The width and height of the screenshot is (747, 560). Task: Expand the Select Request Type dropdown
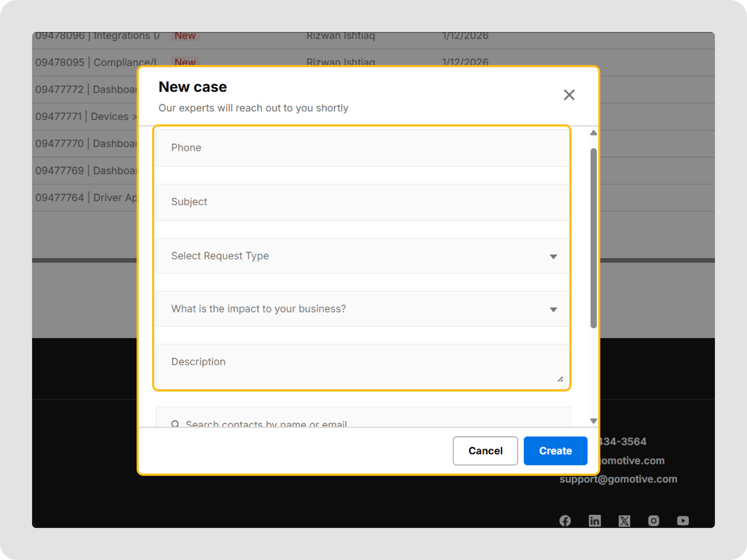pos(553,256)
